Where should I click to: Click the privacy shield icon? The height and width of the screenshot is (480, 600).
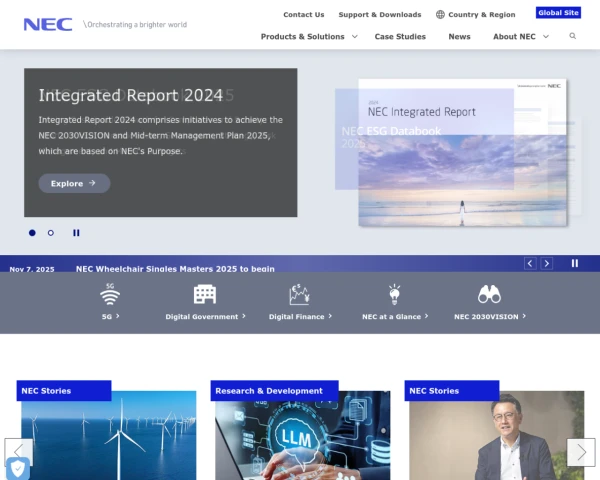(17, 468)
